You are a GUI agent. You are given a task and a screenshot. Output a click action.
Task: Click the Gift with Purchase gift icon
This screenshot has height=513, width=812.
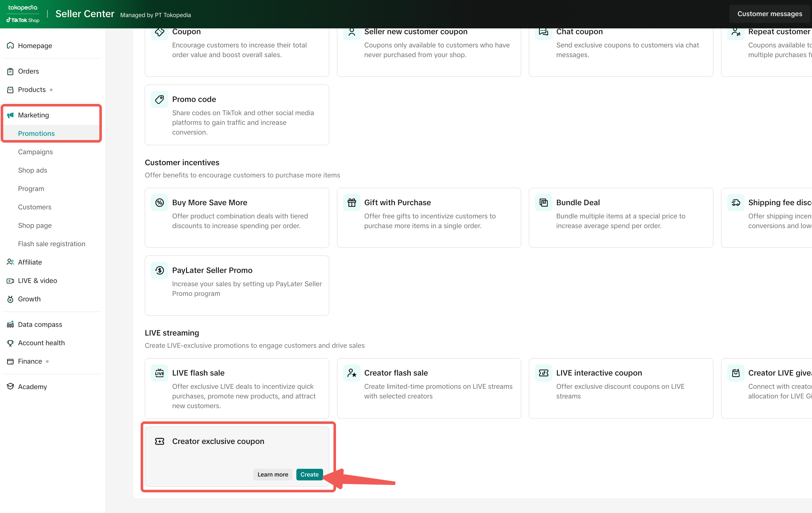click(352, 203)
